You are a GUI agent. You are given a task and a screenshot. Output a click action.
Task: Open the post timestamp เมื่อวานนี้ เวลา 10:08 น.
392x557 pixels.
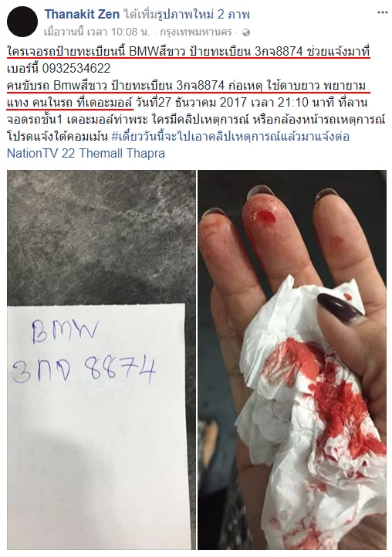click(x=97, y=32)
